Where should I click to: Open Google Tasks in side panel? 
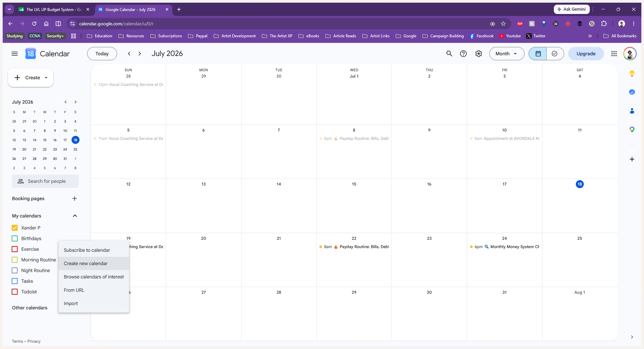pos(632,92)
